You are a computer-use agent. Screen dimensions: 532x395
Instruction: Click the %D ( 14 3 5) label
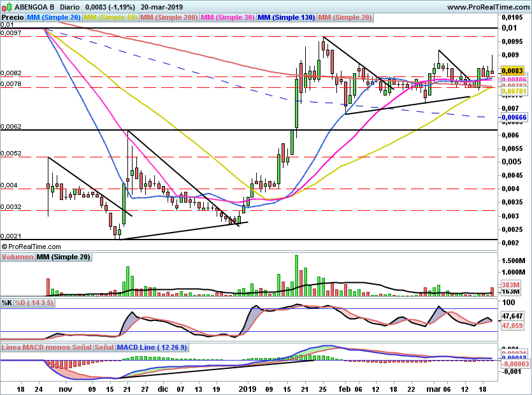coord(34,303)
